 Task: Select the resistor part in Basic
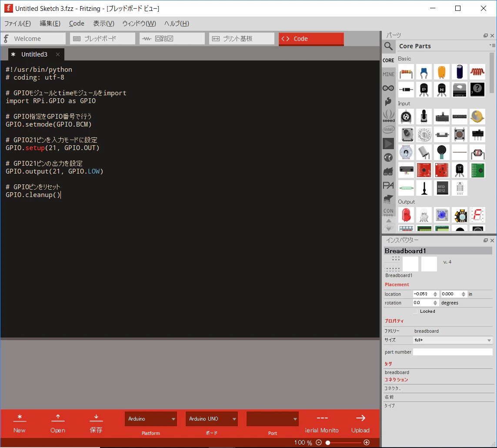(406, 72)
